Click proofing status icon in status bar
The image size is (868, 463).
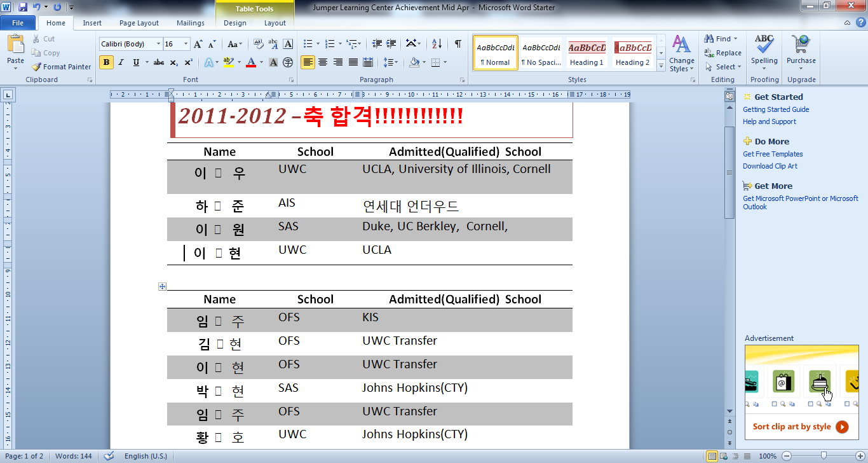tap(109, 456)
